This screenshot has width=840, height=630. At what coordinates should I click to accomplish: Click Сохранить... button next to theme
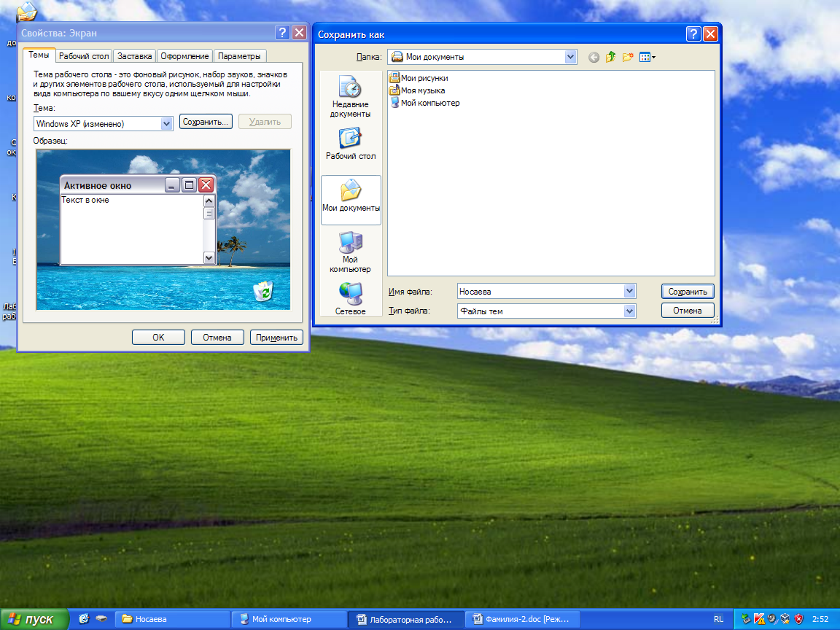point(206,122)
